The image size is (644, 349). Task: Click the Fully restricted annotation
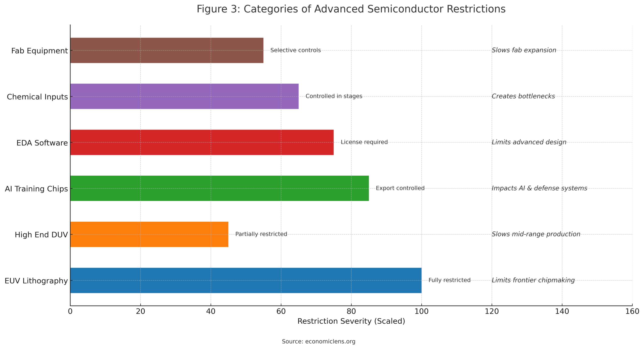(x=450, y=280)
